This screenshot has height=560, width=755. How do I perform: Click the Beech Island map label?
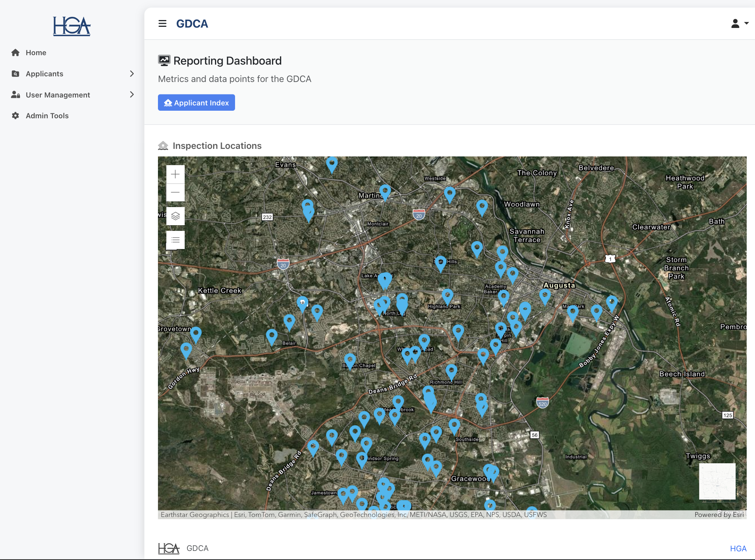(x=682, y=374)
